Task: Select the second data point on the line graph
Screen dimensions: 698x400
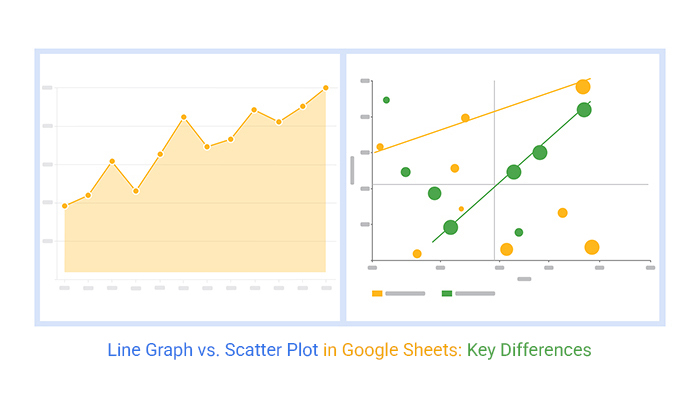Action: [x=88, y=195]
